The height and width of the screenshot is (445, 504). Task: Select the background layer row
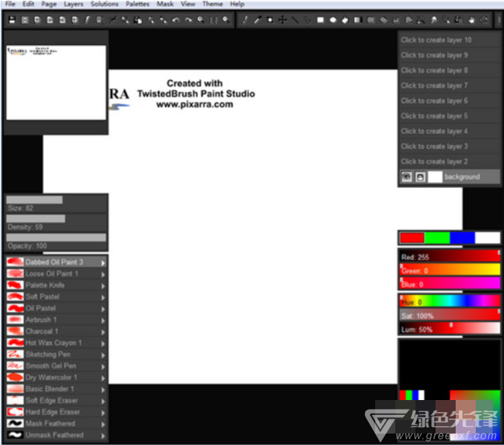[x=450, y=177]
